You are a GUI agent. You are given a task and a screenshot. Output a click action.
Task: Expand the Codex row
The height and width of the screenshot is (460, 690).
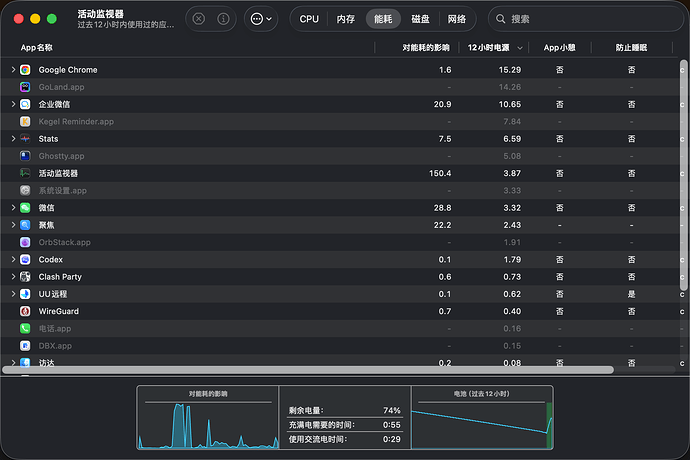tap(13, 259)
